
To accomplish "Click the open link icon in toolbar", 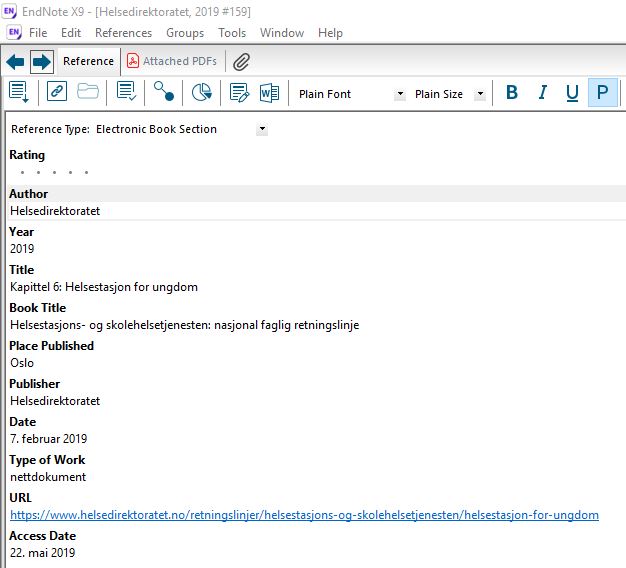I will (x=57, y=93).
